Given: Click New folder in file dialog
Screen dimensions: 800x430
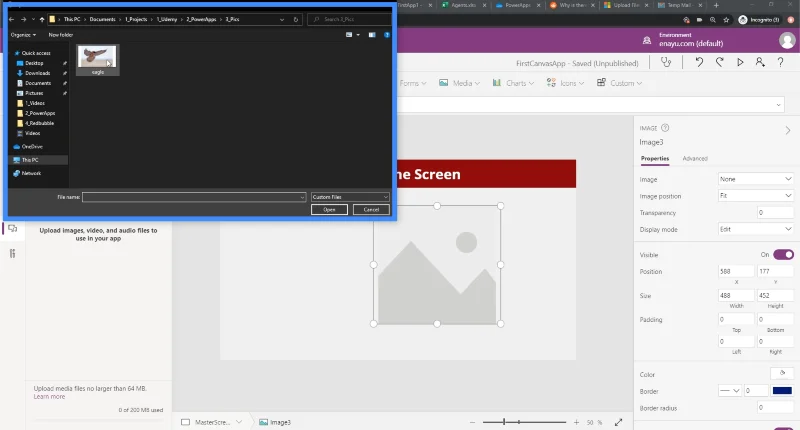Looking at the screenshot, I should (x=61, y=35).
